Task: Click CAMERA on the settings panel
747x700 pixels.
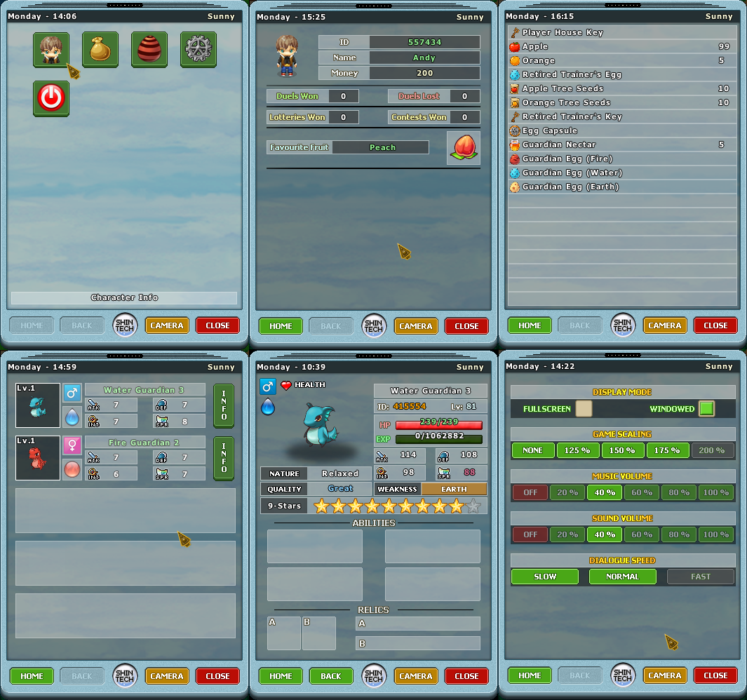Action: tap(665, 675)
